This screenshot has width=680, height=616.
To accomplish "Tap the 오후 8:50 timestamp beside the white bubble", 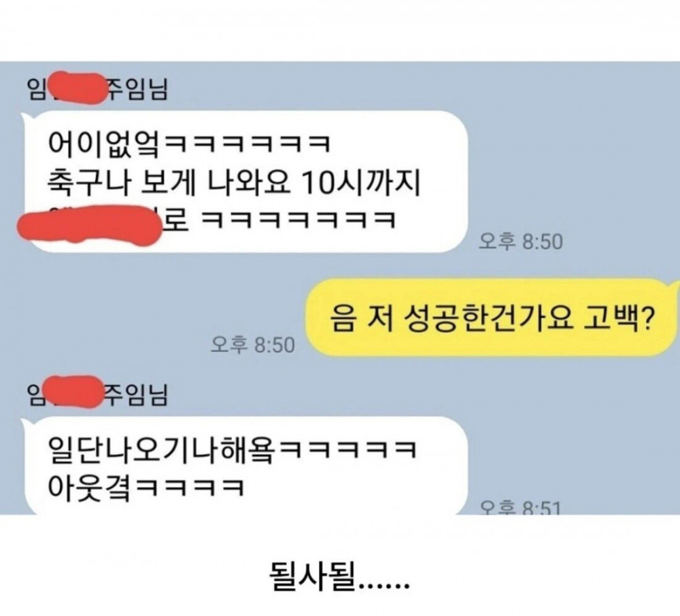I will click(x=520, y=241).
